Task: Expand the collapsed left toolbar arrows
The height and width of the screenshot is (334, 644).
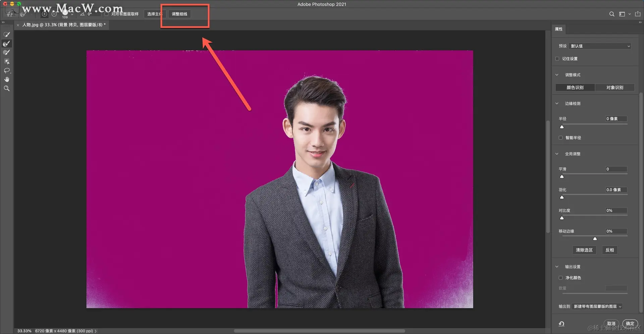Action: [x=3, y=22]
